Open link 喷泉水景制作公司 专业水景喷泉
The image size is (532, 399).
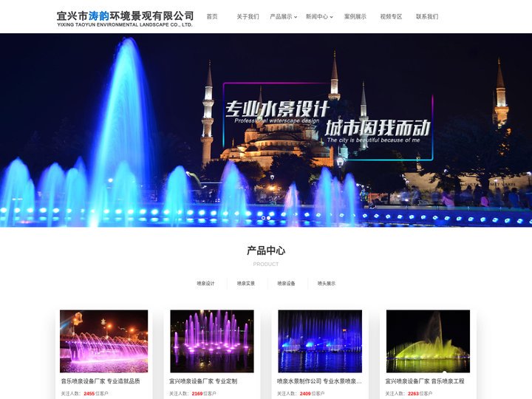click(x=319, y=381)
